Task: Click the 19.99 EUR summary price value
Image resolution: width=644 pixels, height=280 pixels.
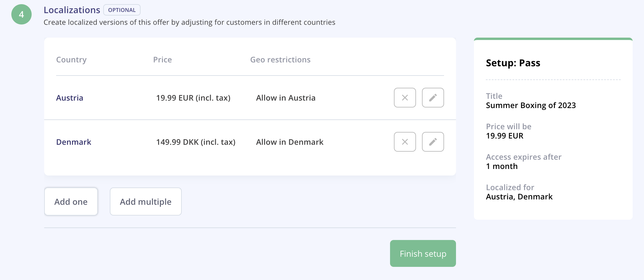Action: click(505, 136)
